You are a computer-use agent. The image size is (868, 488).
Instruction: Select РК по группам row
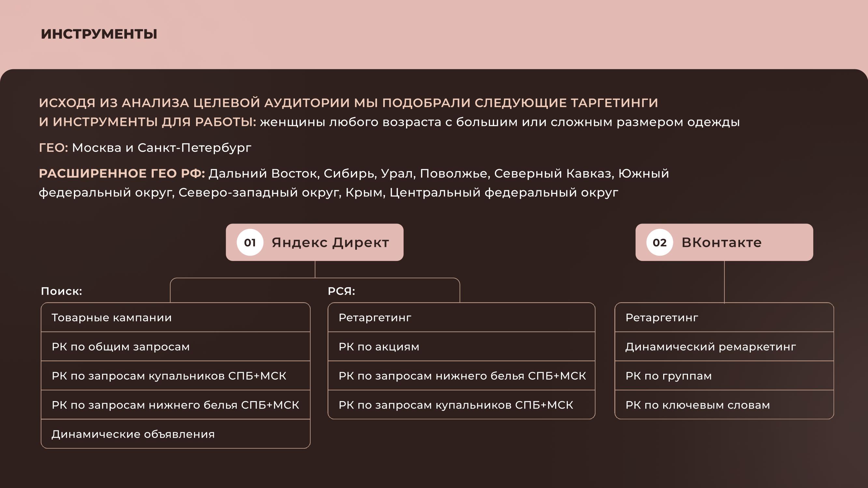click(x=724, y=376)
